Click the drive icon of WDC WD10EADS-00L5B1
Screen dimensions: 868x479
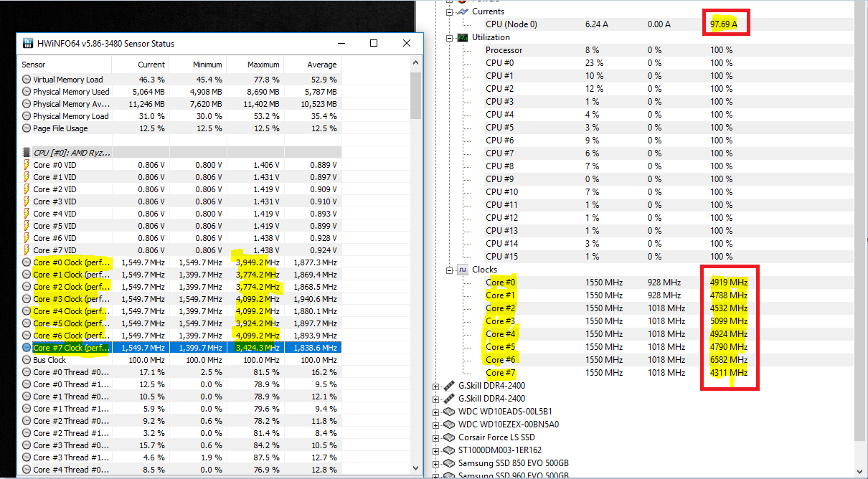pyautogui.click(x=450, y=412)
